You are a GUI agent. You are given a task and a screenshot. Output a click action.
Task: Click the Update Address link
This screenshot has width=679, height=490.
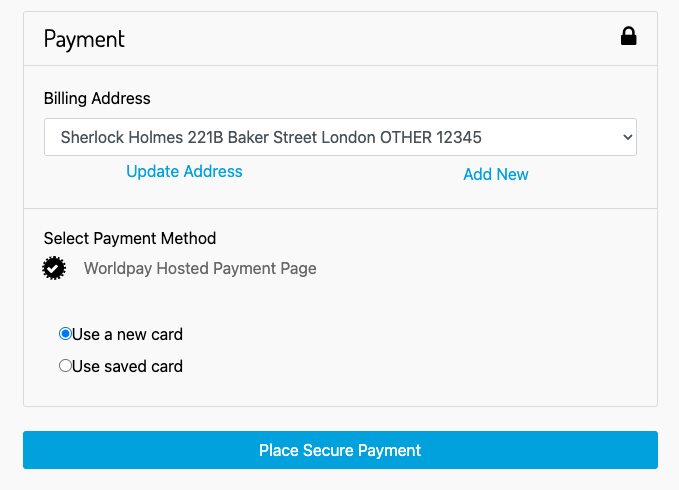coord(184,171)
